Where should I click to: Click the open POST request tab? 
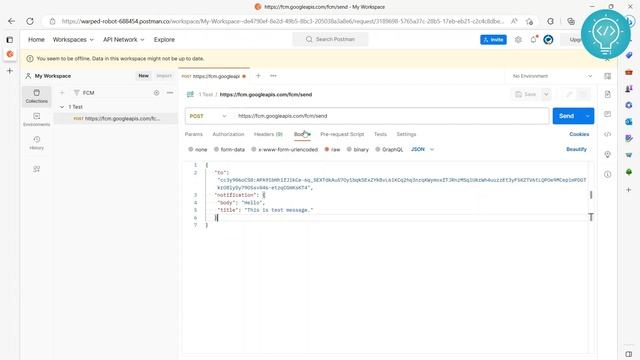click(213, 76)
